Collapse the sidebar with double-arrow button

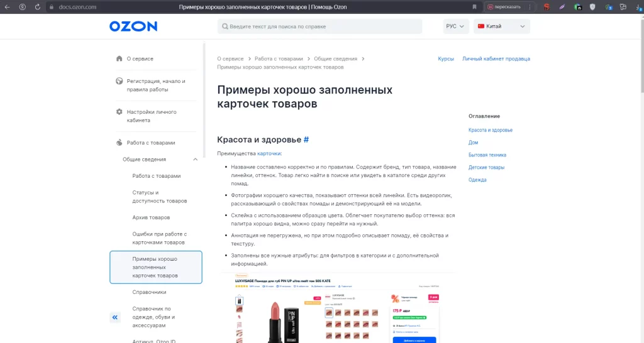point(115,317)
